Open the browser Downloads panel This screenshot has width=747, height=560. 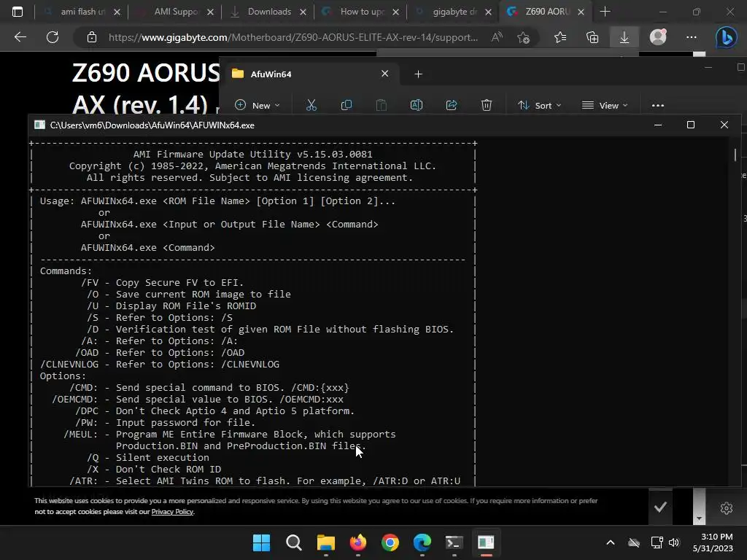pyautogui.click(x=624, y=37)
